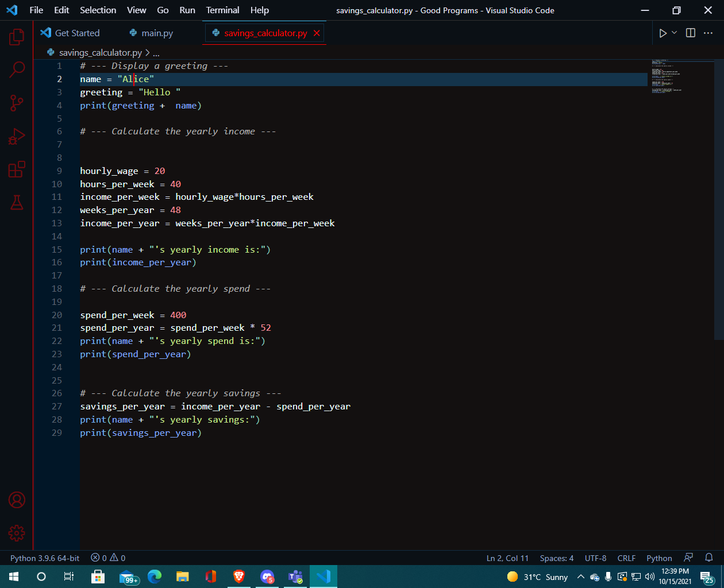Open the feedback icon in status bar
The image size is (724, 588).
point(688,558)
